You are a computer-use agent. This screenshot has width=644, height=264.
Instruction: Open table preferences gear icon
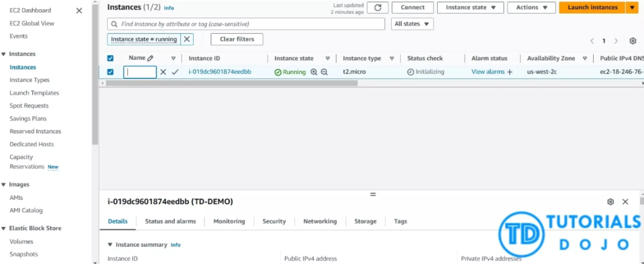(x=633, y=41)
